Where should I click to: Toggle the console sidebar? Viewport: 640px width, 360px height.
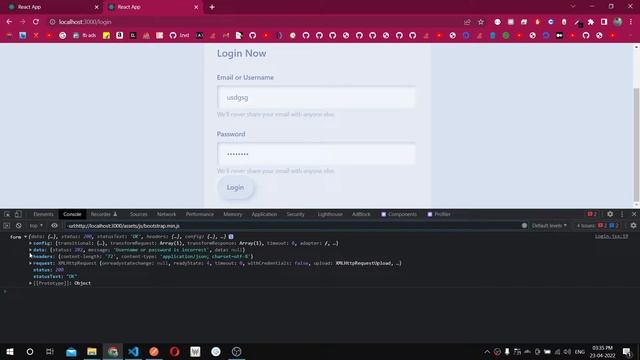7,226
